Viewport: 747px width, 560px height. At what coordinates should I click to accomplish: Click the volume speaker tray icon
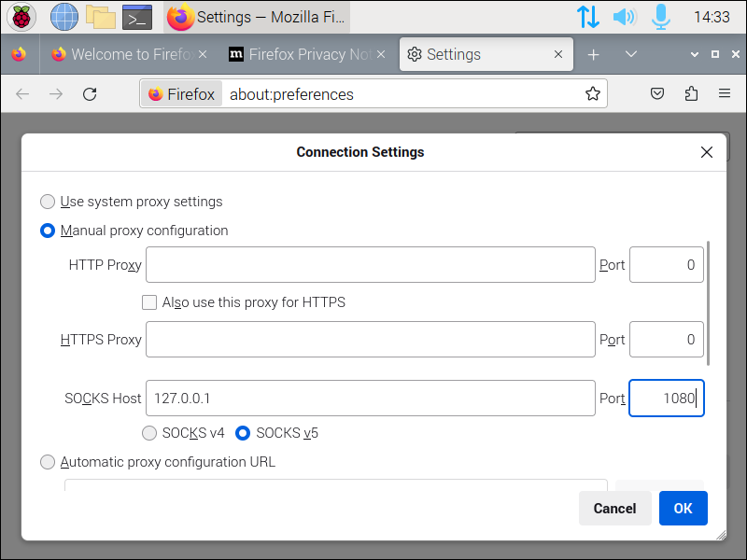coord(624,17)
